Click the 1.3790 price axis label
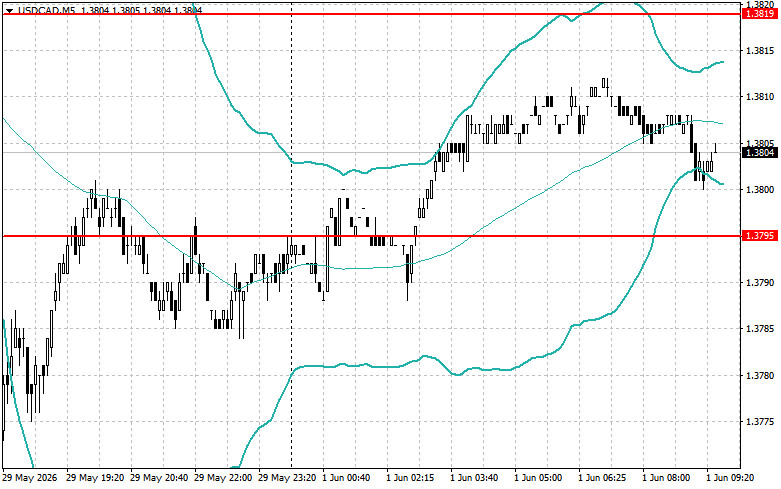 760,282
